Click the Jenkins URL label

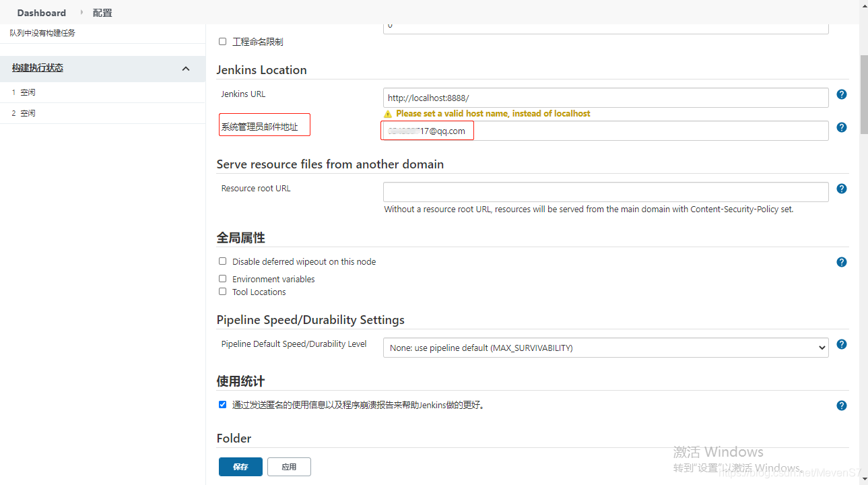pos(243,94)
